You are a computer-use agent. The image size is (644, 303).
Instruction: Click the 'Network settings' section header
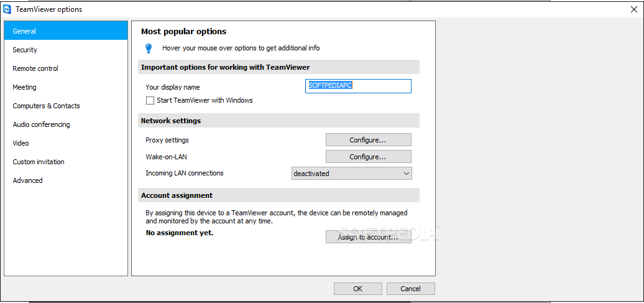(x=279, y=121)
